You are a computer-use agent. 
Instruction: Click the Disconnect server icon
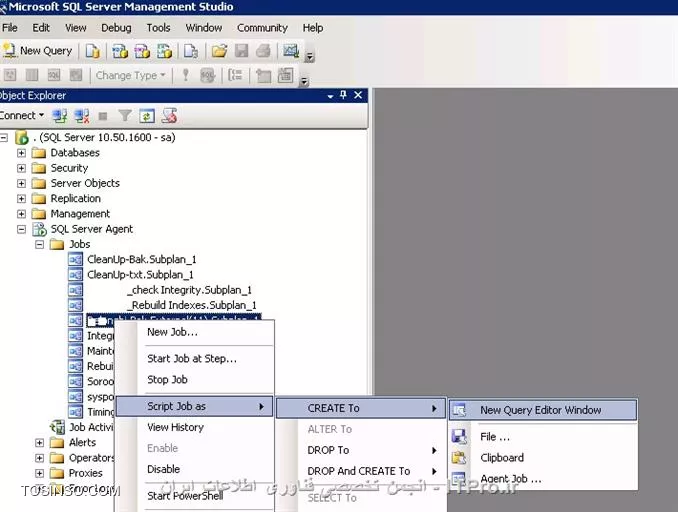click(x=81, y=115)
